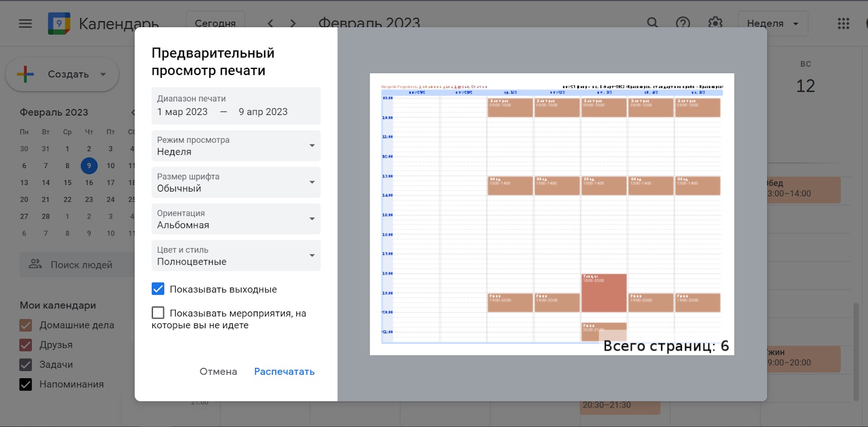
Task: Click Распечатать to print
Action: click(284, 372)
